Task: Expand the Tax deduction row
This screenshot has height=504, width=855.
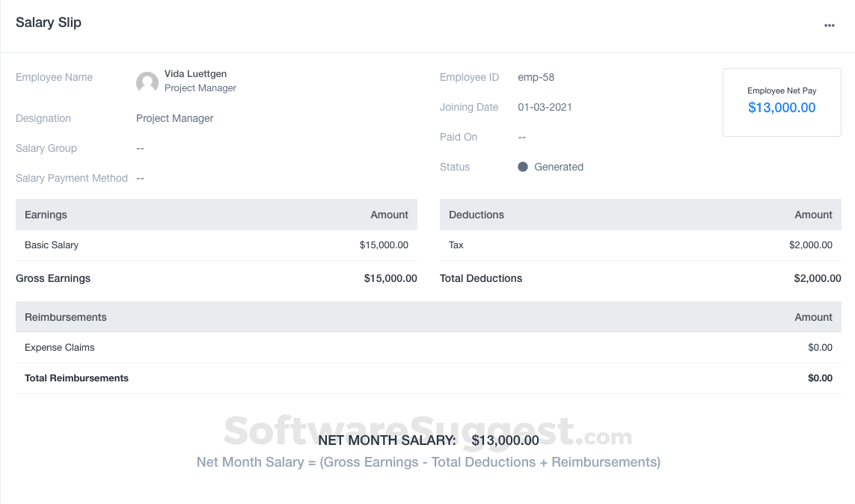Action: coord(456,245)
